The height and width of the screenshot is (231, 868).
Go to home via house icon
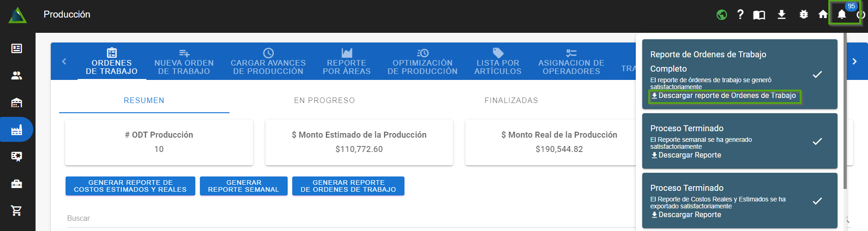(x=823, y=14)
